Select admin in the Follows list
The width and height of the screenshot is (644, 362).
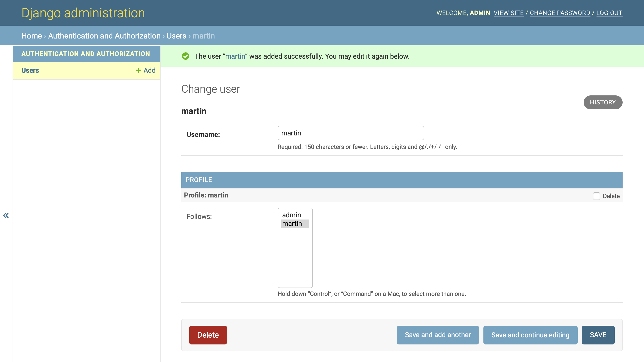(x=291, y=215)
